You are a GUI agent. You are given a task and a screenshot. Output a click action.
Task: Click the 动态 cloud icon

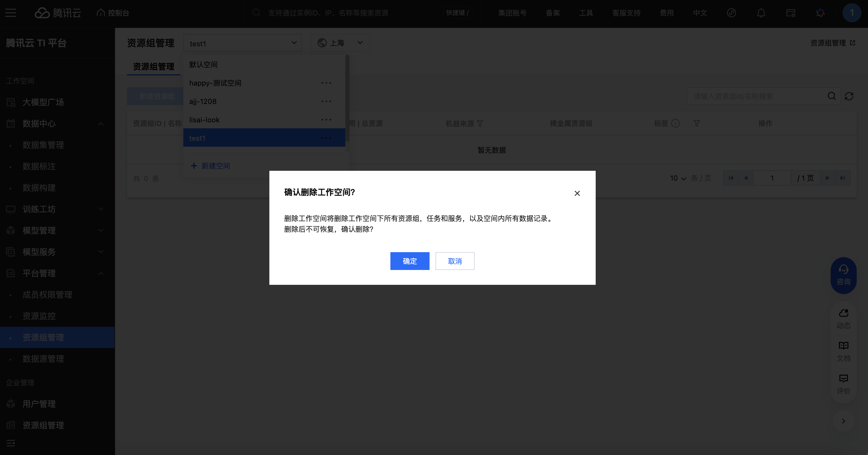pyautogui.click(x=843, y=313)
